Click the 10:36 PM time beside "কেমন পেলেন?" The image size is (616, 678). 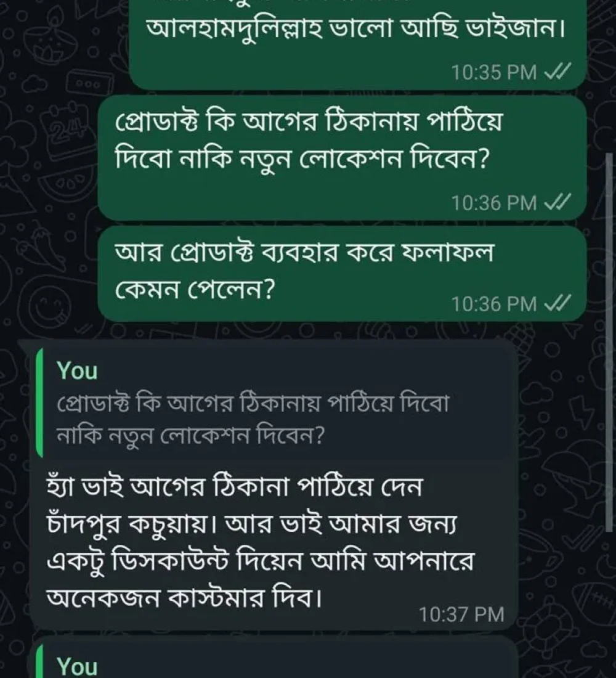click(494, 303)
